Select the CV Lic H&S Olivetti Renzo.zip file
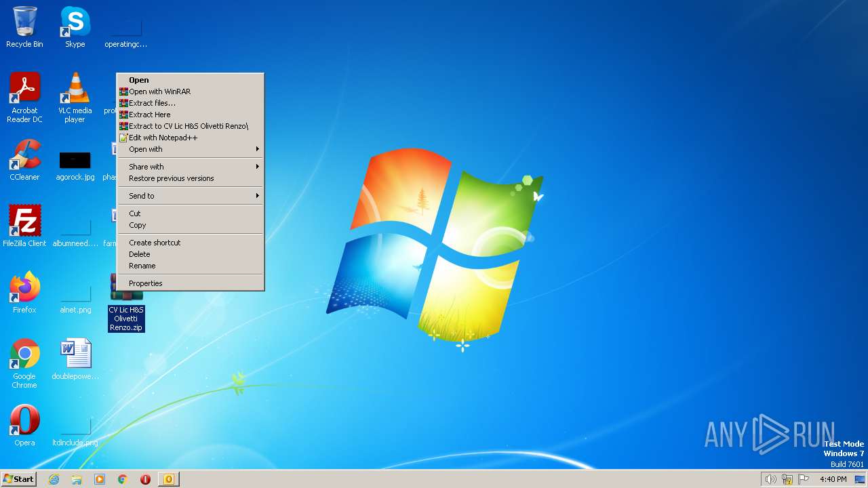 pyautogui.click(x=126, y=302)
